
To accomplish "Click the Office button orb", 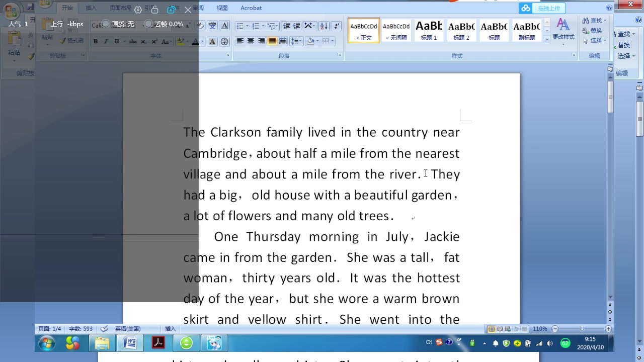I will [11, 11].
